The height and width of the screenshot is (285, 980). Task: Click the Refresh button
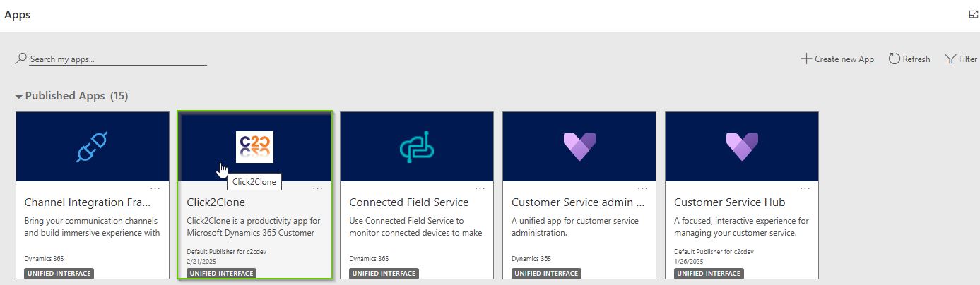[909, 59]
